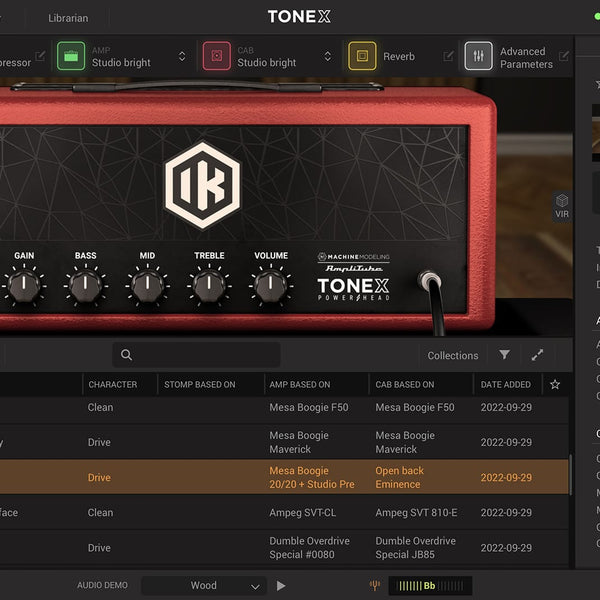Image resolution: width=600 pixels, height=600 pixels.
Task: Click Clean character in F50 row
Action: (100, 408)
